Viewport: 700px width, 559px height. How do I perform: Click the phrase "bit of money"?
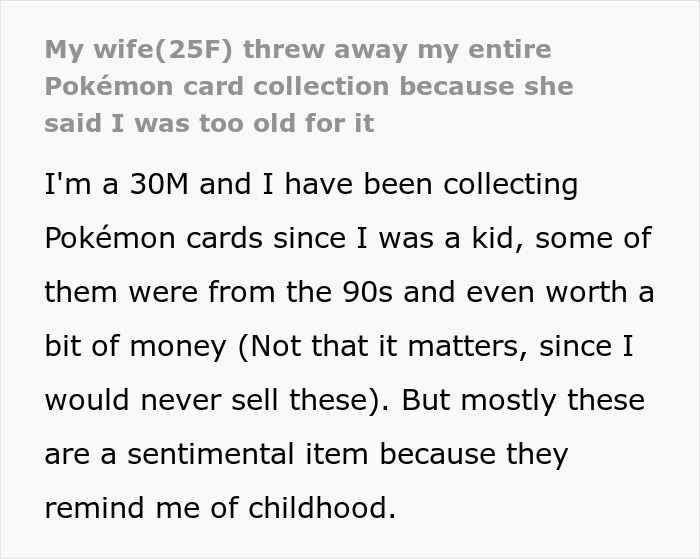pos(135,346)
